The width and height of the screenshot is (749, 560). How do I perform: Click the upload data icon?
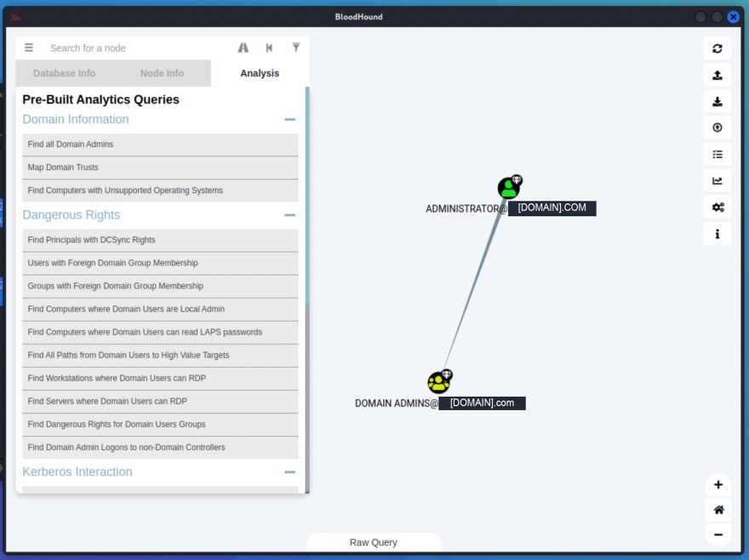point(718,128)
